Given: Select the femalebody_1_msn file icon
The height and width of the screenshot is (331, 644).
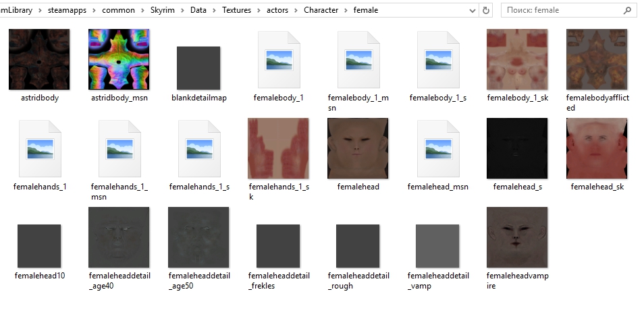Looking at the screenshot, I should pos(358,60).
